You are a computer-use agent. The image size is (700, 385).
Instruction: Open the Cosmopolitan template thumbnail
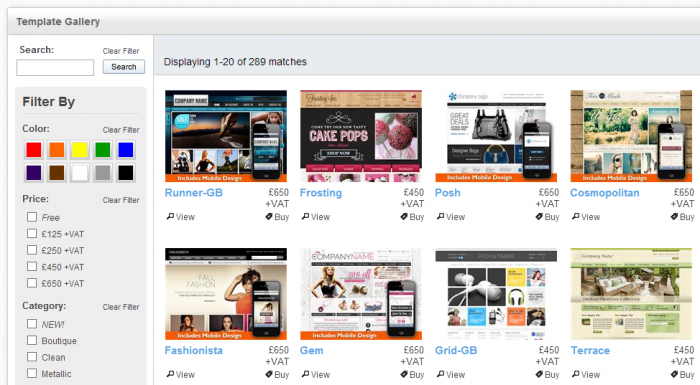click(x=631, y=136)
